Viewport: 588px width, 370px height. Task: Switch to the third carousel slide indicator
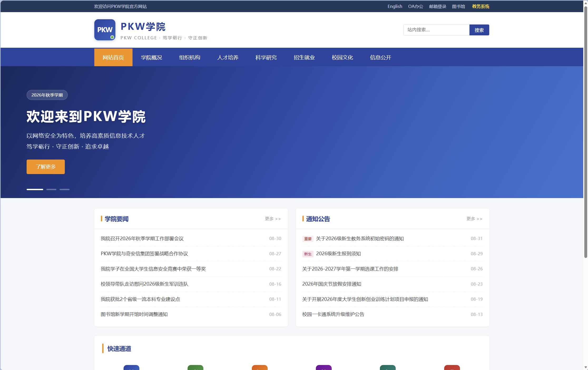(65, 189)
